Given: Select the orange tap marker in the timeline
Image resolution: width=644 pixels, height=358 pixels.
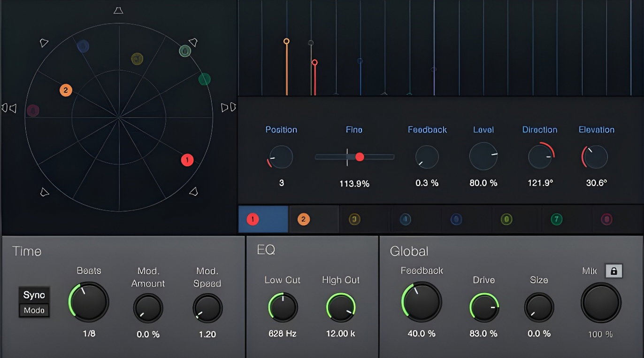Looking at the screenshot, I should [286, 41].
